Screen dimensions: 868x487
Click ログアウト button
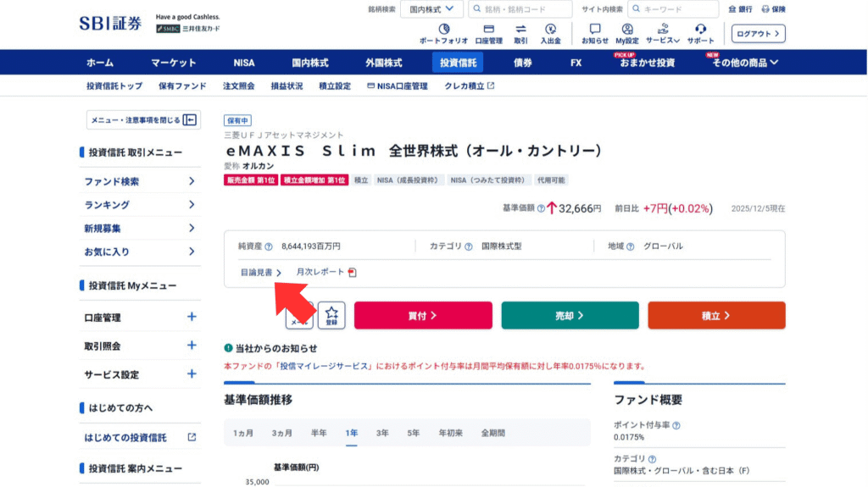(x=758, y=33)
